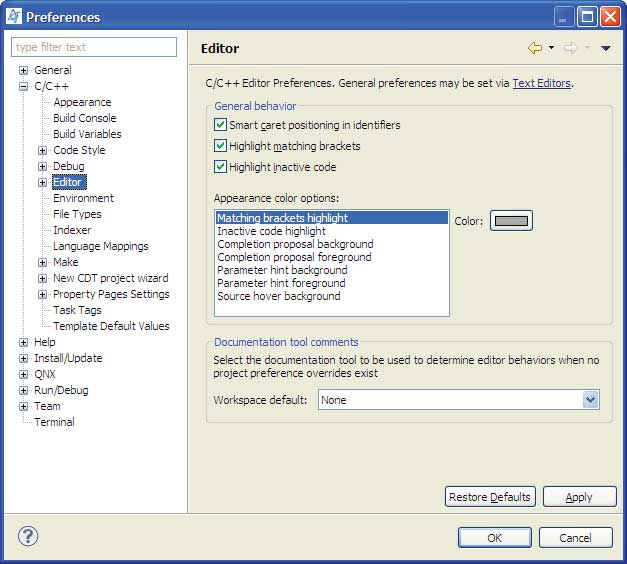The image size is (627, 564).
Task: Open the Text Editors link
Action: click(542, 83)
